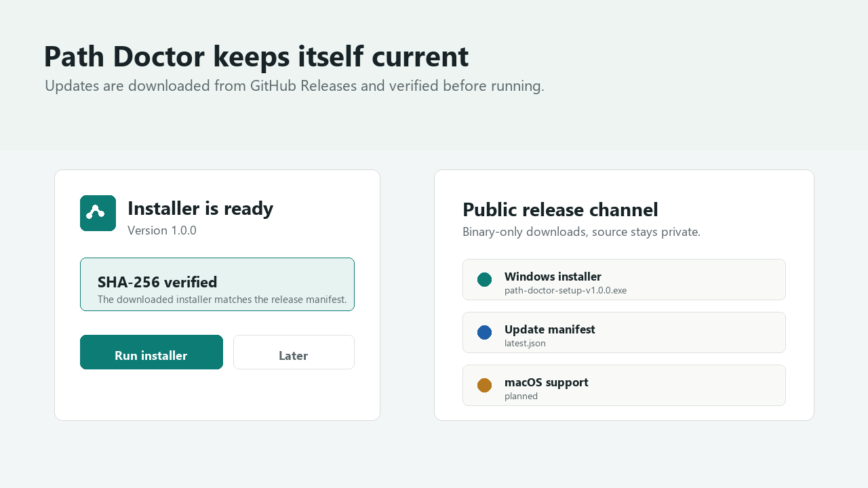The image size is (868, 488).
Task: Click path-doctor-setup-v1.0.0.exe file name
Action: coord(566,290)
